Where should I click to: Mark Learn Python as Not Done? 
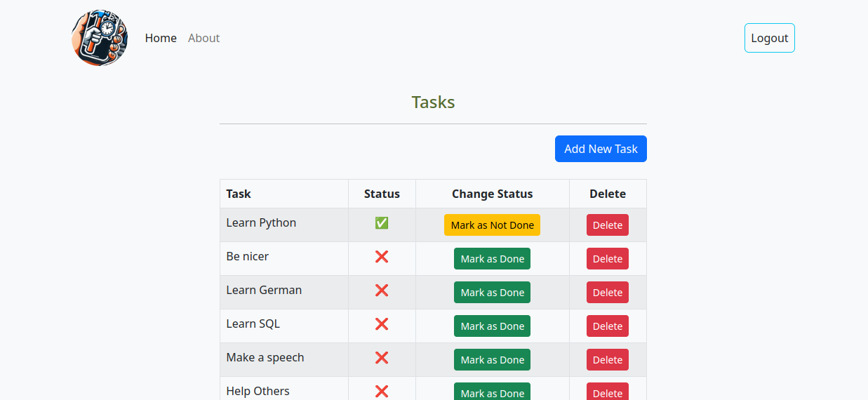[x=492, y=225]
